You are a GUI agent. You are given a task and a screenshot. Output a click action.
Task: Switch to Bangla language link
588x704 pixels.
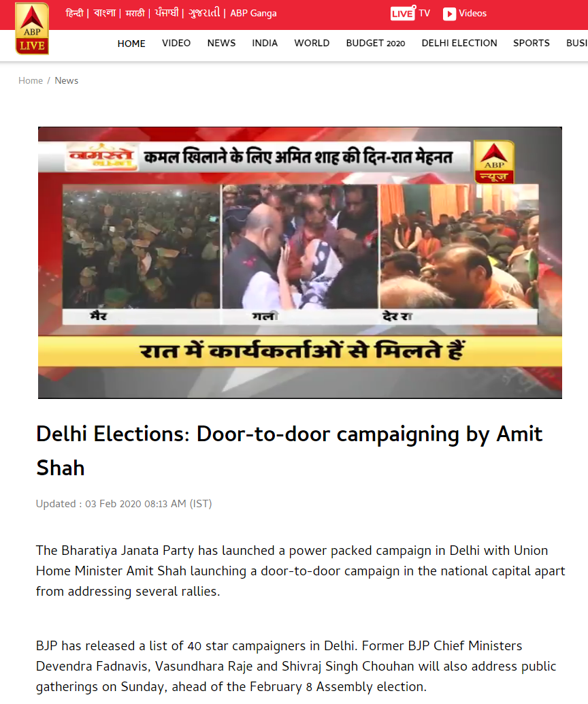point(105,13)
